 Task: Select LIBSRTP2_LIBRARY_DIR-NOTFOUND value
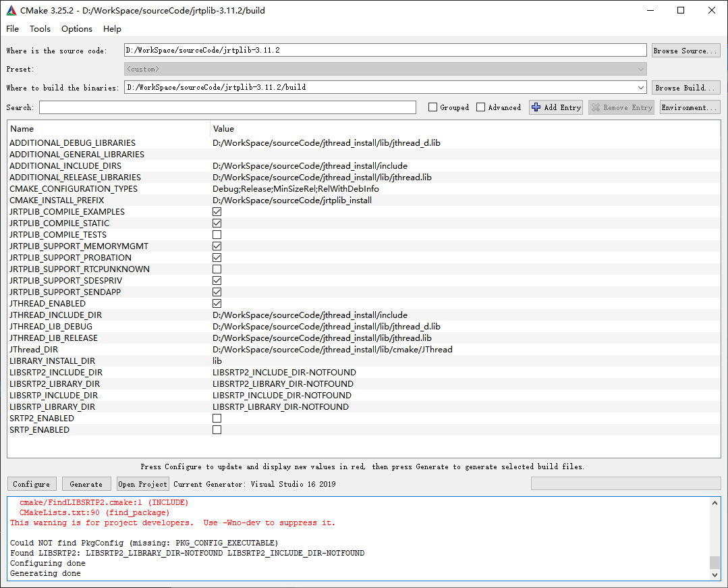click(x=283, y=383)
